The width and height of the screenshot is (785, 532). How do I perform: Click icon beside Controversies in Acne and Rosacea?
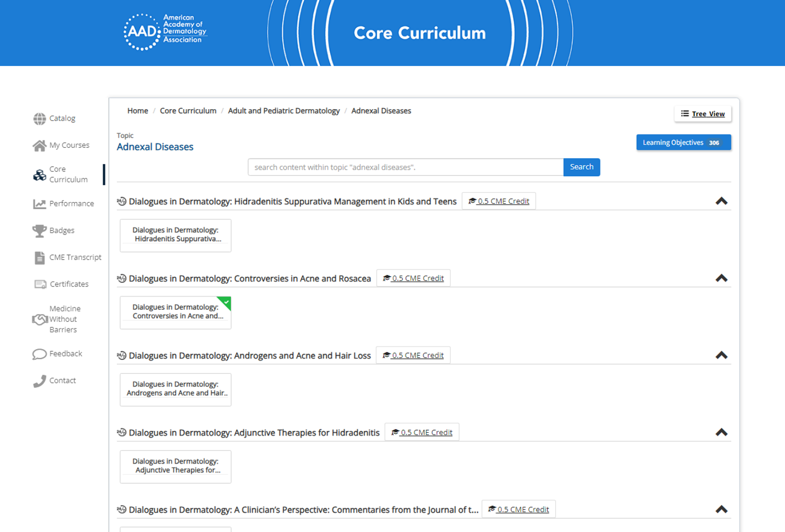click(x=121, y=278)
